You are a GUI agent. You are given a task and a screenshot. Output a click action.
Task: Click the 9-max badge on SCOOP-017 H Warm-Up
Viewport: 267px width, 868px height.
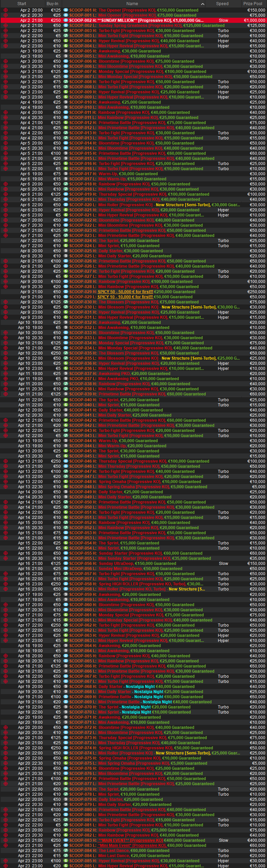click(x=66, y=174)
